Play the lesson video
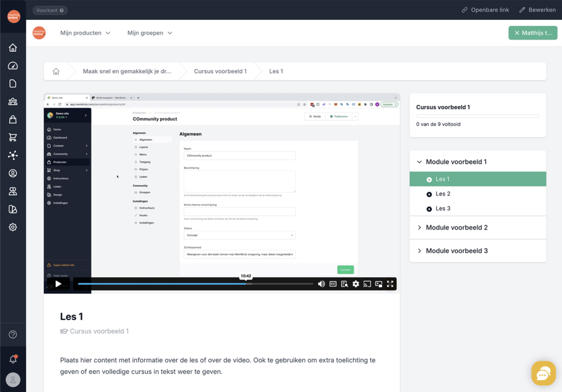This screenshot has height=392, width=562. (x=58, y=284)
